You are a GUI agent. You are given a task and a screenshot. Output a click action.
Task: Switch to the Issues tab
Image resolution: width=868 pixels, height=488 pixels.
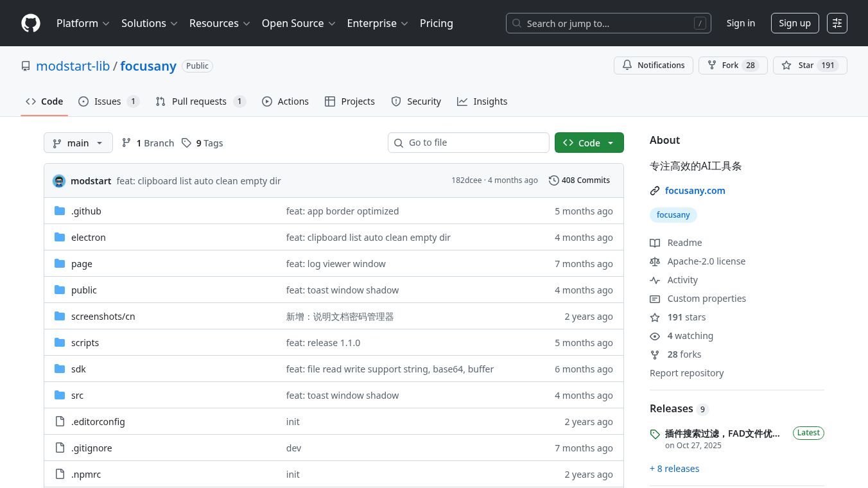pyautogui.click(x=108, y=101)
